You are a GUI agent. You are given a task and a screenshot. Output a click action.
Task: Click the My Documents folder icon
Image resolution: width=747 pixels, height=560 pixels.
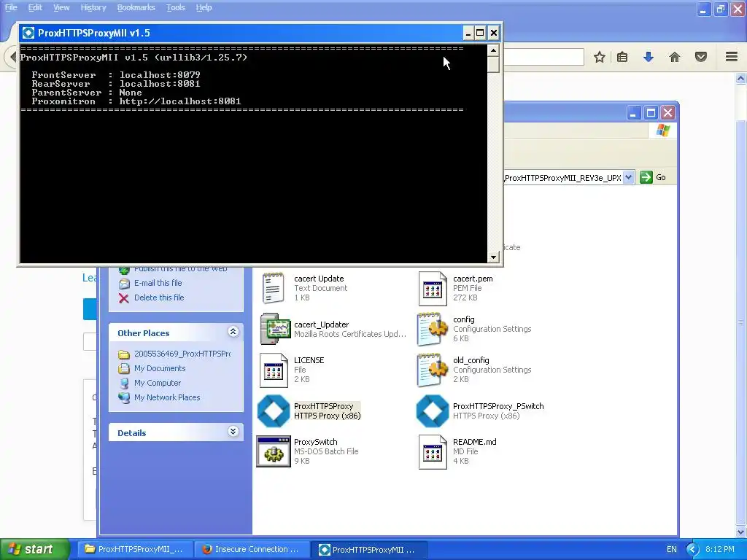tap(124, 368)
